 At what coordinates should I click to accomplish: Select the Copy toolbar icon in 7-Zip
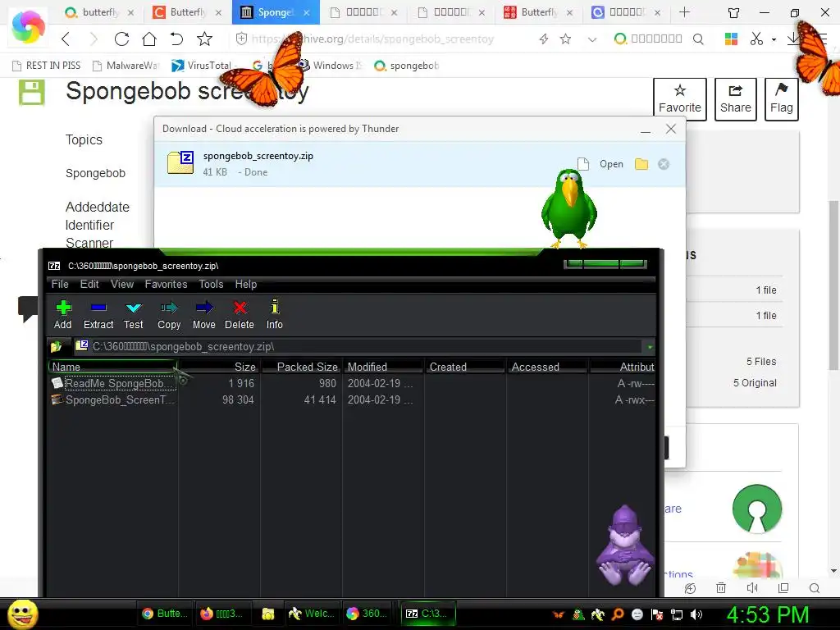(169, 314)
